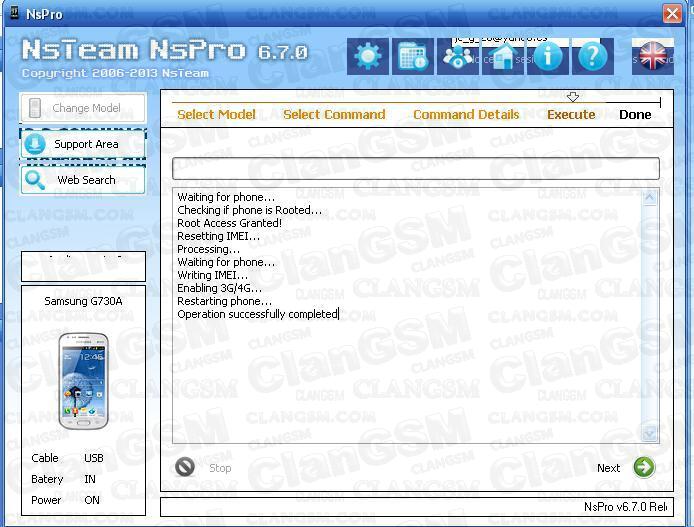Open the settings gear icon

(x=368, y=56)
